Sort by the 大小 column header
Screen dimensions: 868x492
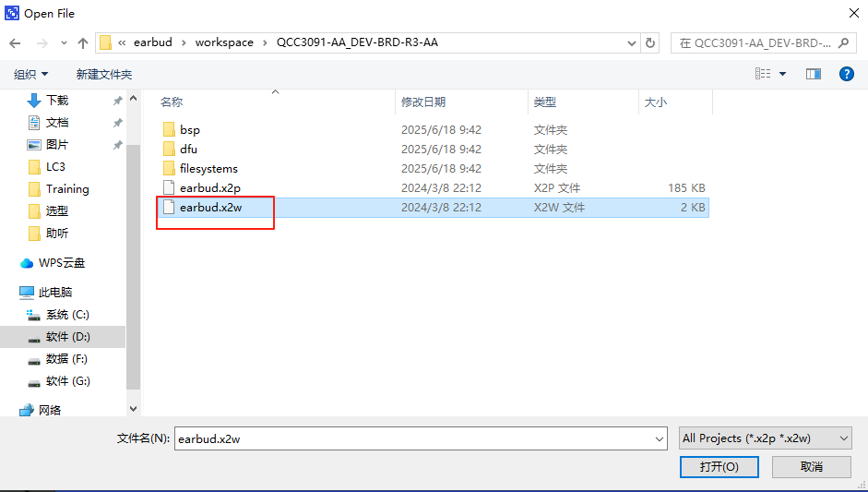click(656, 102)
